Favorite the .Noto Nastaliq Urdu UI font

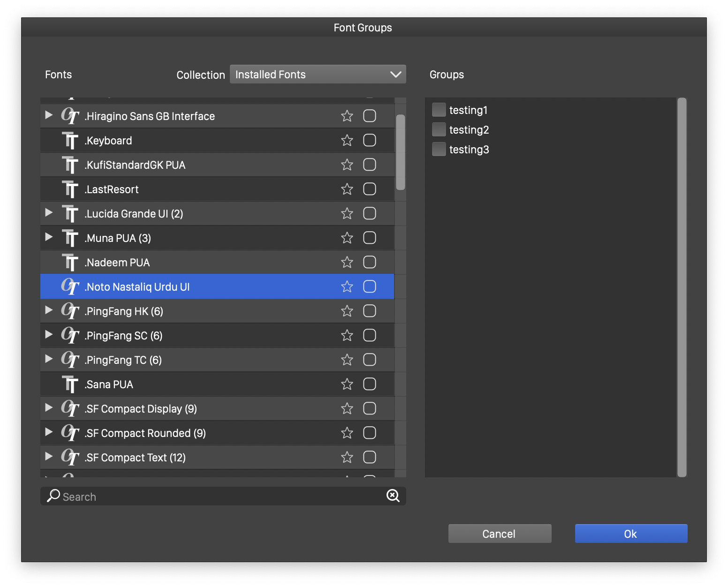[x=347, y=286]
